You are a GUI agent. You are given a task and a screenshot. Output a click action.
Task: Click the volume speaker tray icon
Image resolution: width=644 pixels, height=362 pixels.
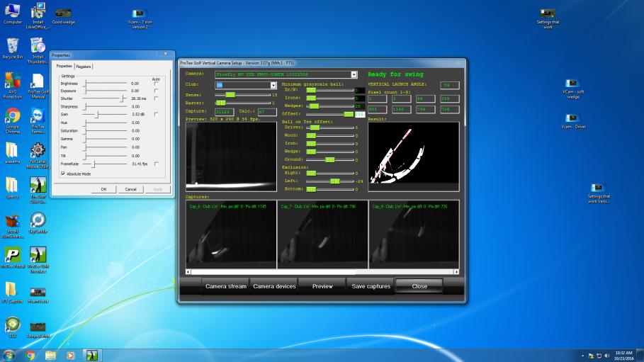pyautogui.click(x=606, y=356)
